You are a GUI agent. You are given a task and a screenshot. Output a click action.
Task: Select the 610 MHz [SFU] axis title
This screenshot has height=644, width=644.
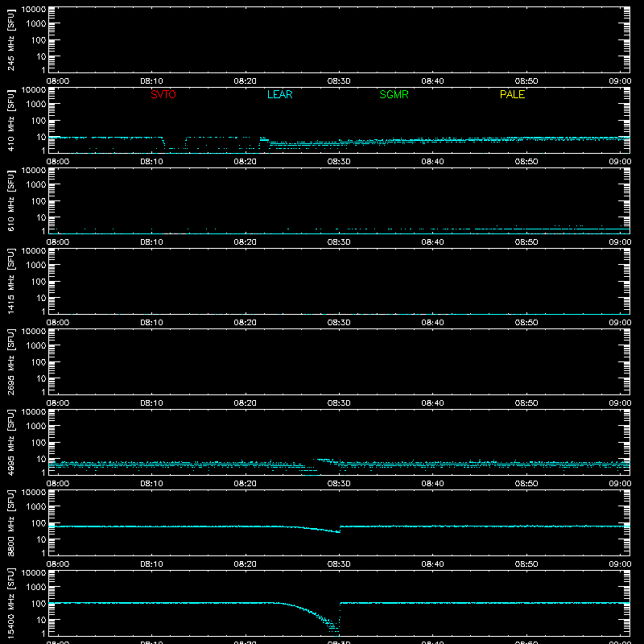tap(10, 200)
